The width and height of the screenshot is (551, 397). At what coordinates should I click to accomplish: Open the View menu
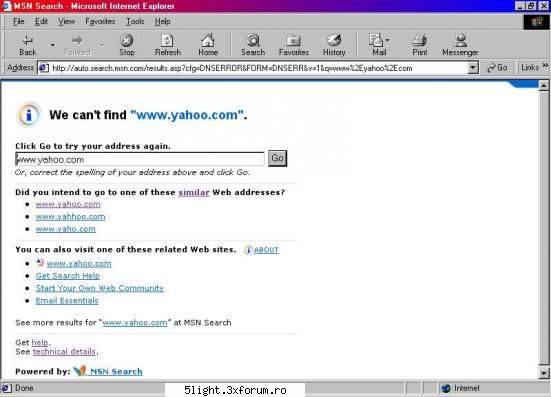[66, 21]
